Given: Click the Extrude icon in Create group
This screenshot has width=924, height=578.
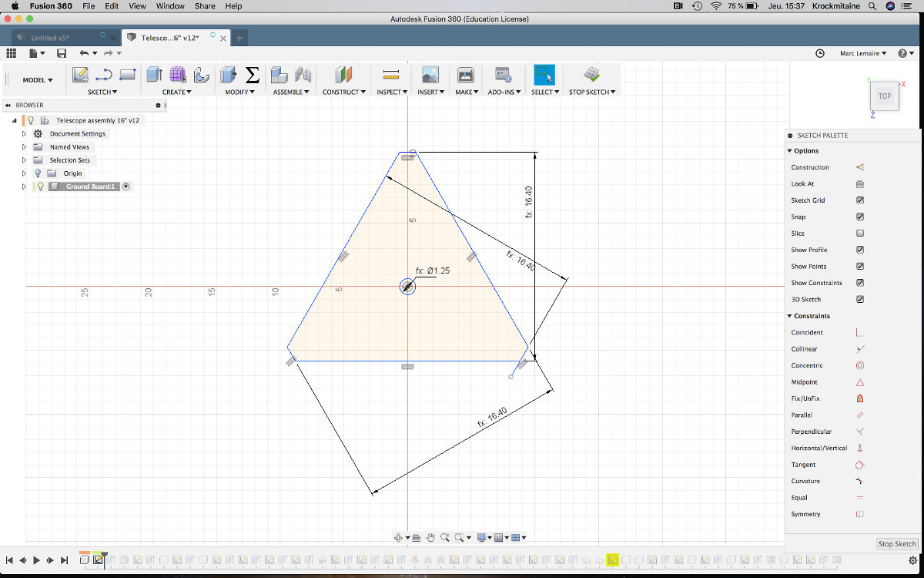Looking at the screenshot, I should 155,75.
